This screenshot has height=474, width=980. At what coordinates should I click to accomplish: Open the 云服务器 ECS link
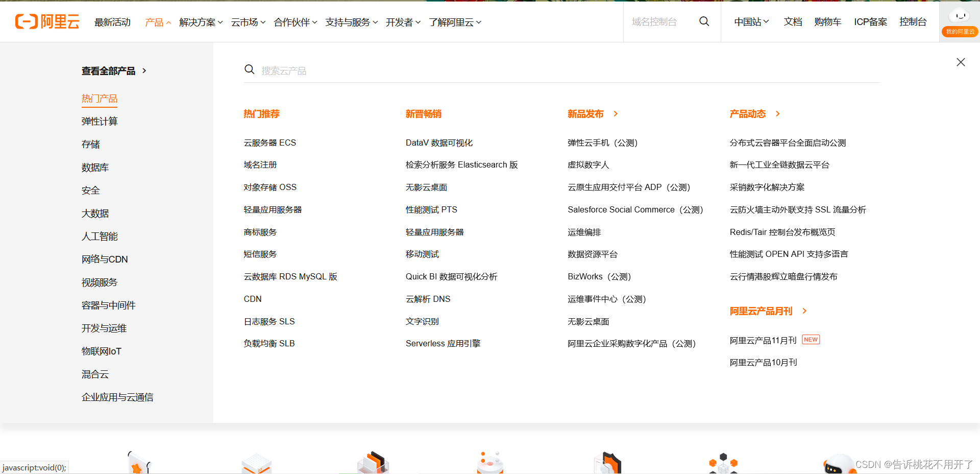point(270,143)
